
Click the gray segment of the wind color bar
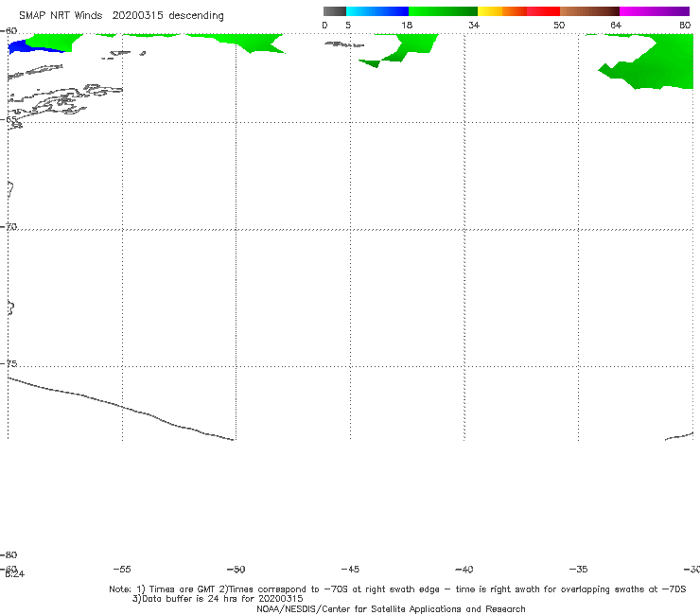click(335, 11)
